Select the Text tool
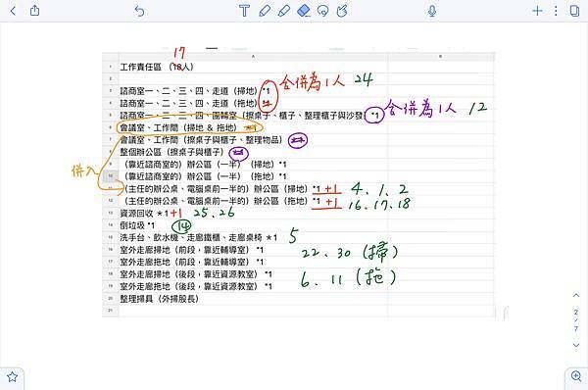588x390 pixels. pyautogui.click(x=244, y=11)
